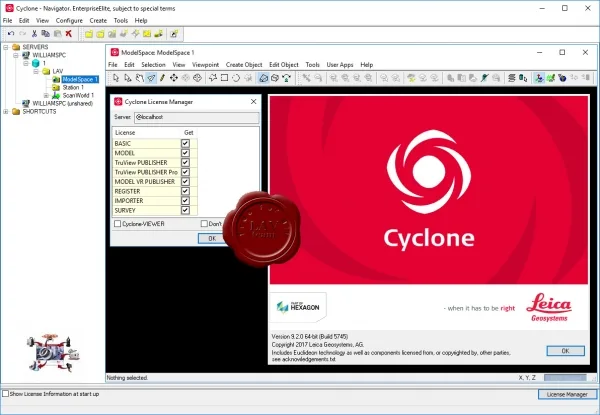Select the circular fence tool

click(236, 78)
